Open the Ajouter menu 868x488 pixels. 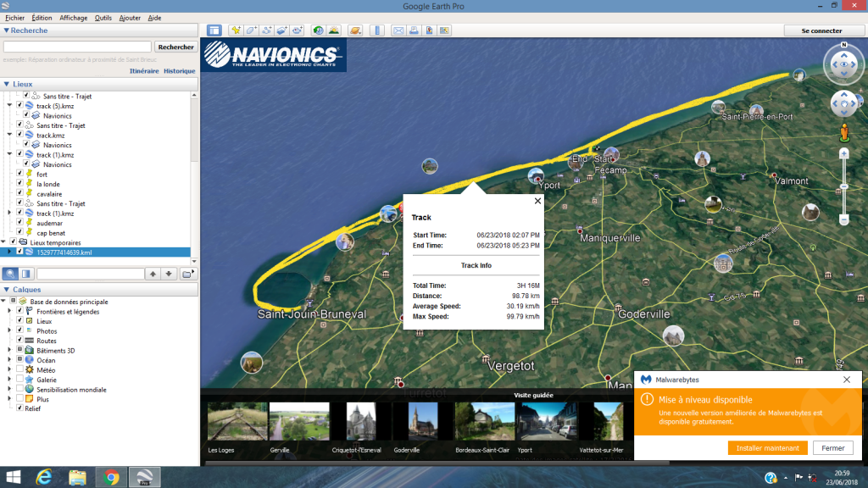[x=130, y=18]
